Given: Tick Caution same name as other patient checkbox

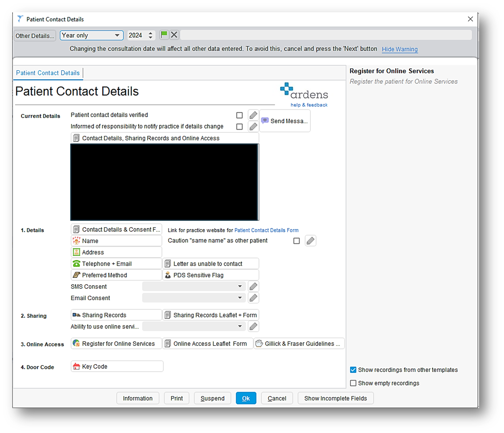Looking at the screenshot, I should click(x=296, y=241).
